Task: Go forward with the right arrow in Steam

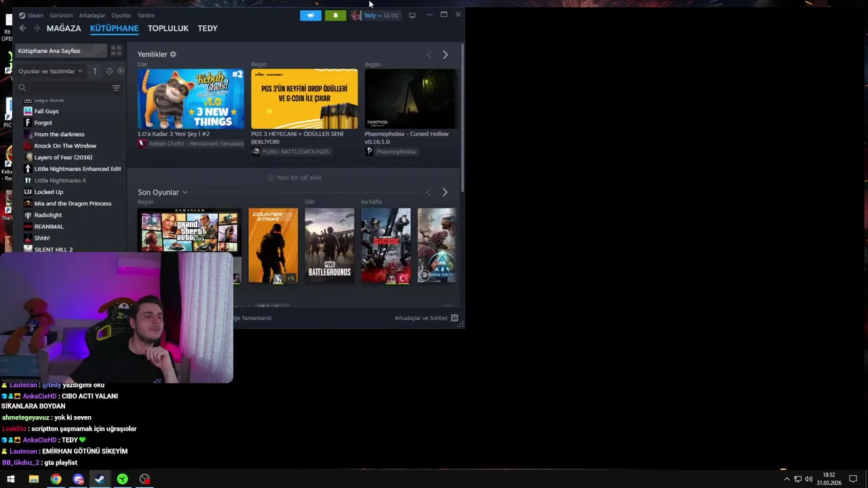Action: pos(37,28)
